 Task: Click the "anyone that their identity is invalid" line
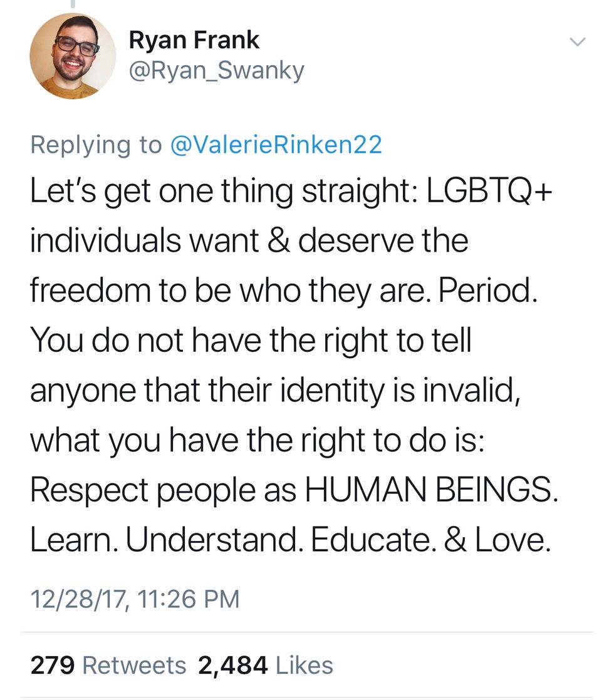tap(274, 391)
